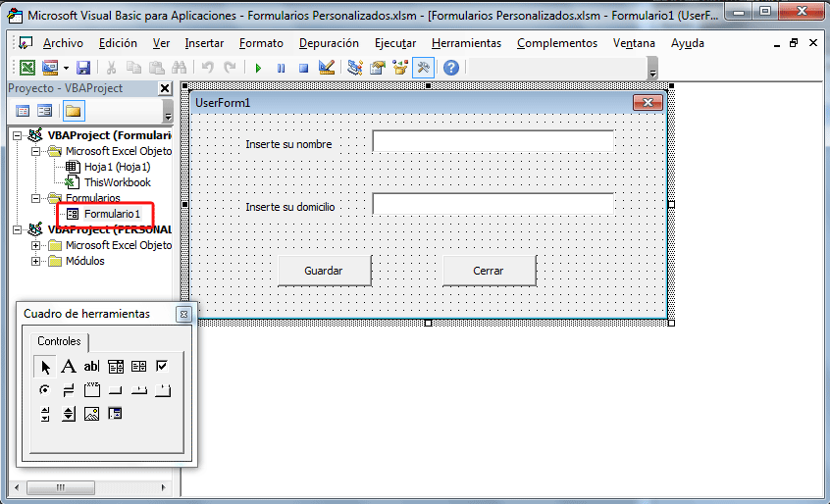
Task: Select the Inserte su nombre text box
Action: coord(493,141)
